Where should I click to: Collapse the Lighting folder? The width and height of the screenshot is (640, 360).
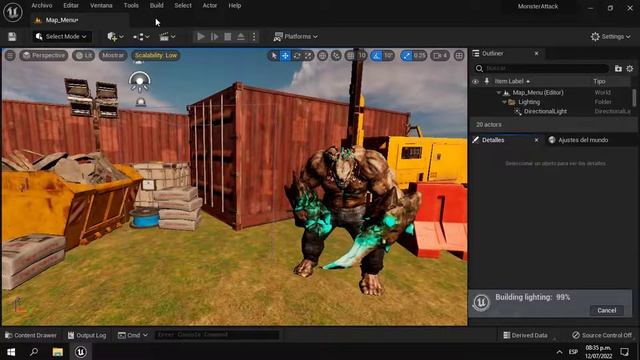[x=504, y=102]
